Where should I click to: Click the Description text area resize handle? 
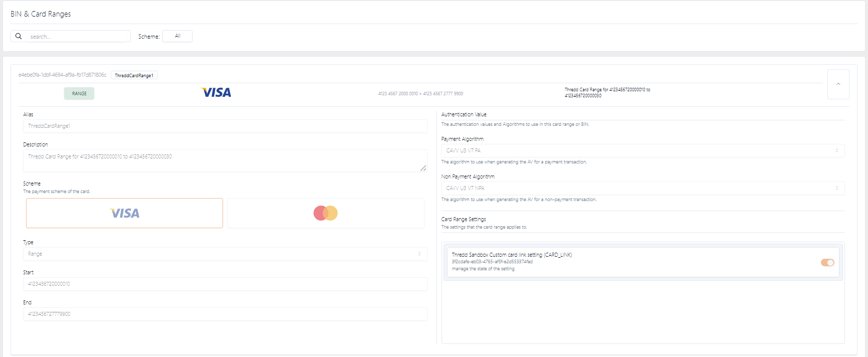[423, 168]
